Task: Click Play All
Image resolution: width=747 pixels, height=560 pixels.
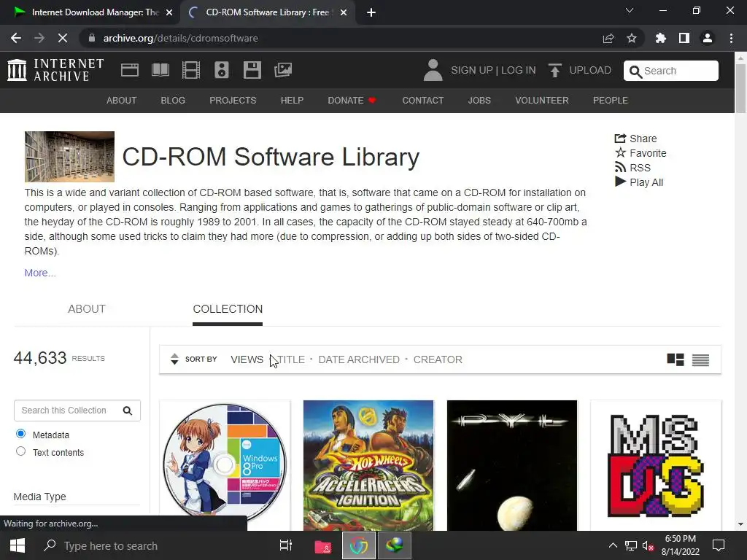Action: 638,182
